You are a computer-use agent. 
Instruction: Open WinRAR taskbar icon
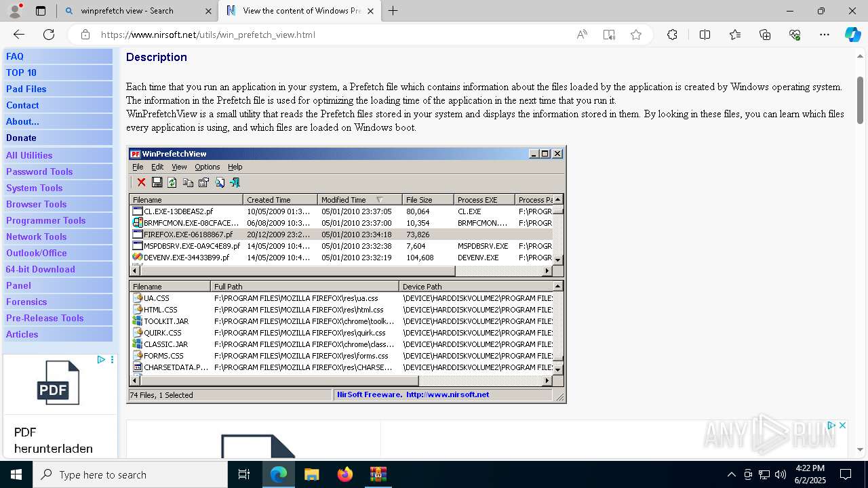click(378, 474)
